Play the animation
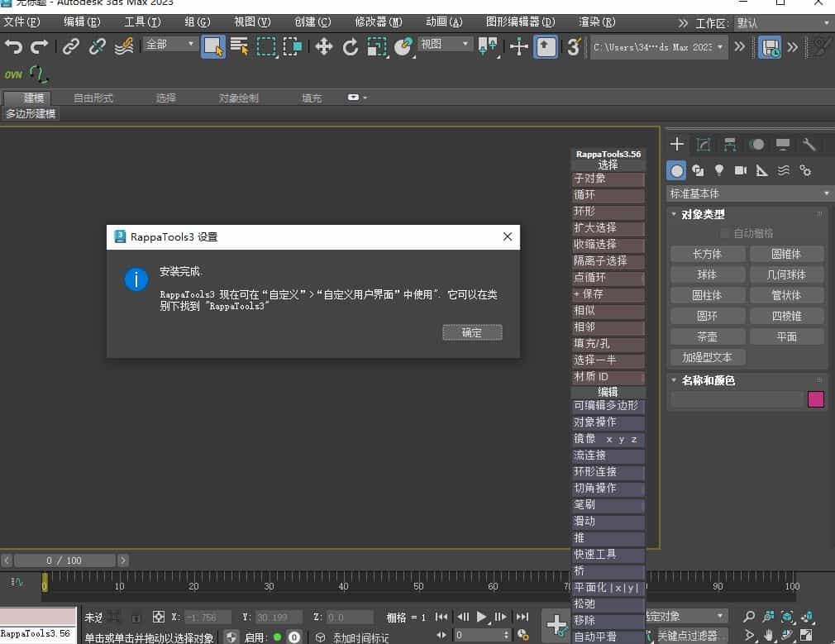This screenshot has height=644, width=835. coord(482,617)
